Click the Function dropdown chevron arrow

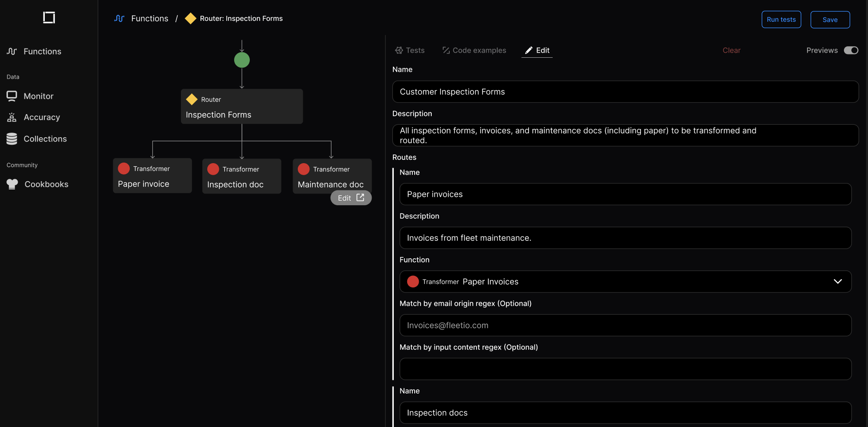pos(838,281)
